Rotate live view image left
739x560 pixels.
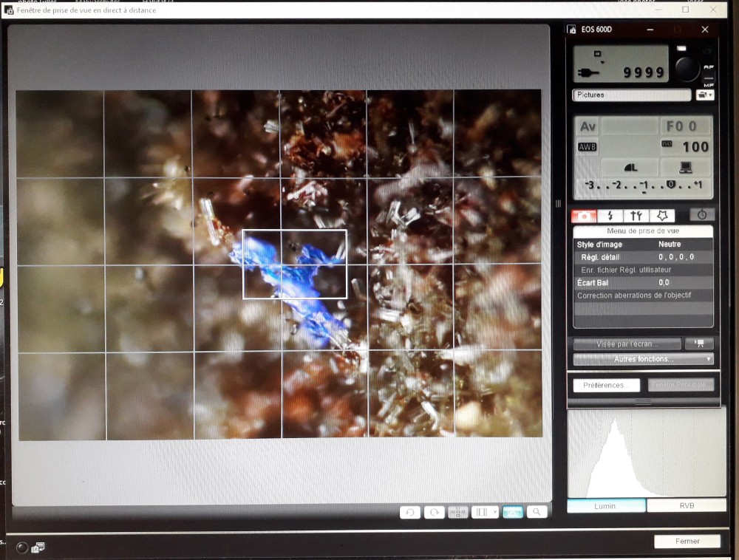tap(410, 512)
